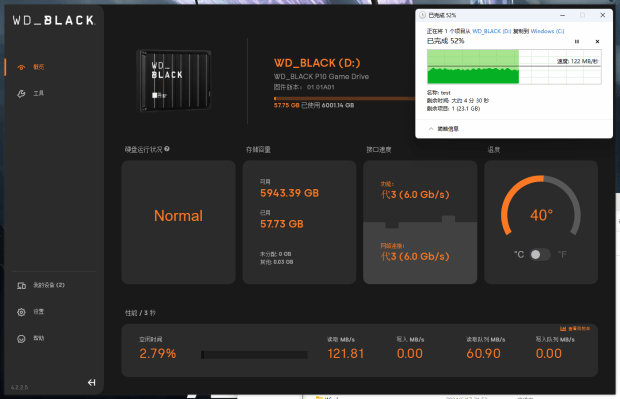620x399 pixels.
Task: Open the tools wrench icon
Action: (21, 94)
